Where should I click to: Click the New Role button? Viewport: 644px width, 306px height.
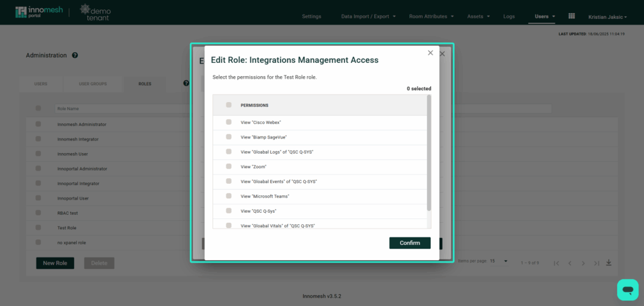(x=55, y=263)
